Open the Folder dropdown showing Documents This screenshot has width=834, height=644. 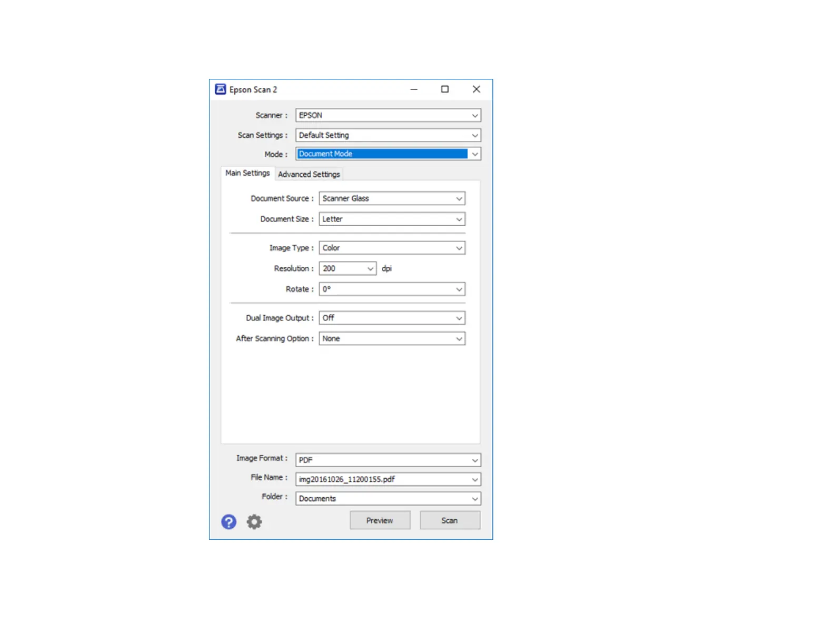(x=388, y=498)
